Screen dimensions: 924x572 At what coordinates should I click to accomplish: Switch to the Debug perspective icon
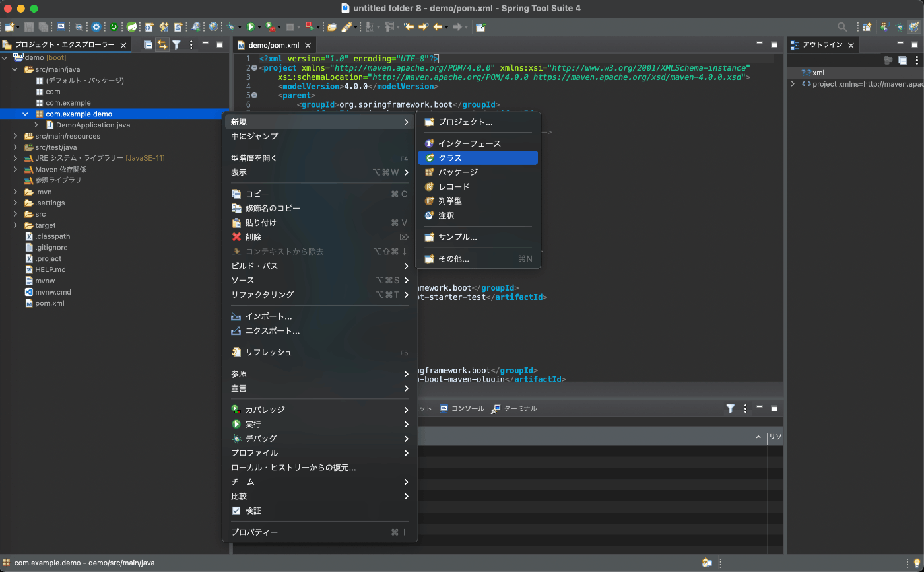(899, 27)
